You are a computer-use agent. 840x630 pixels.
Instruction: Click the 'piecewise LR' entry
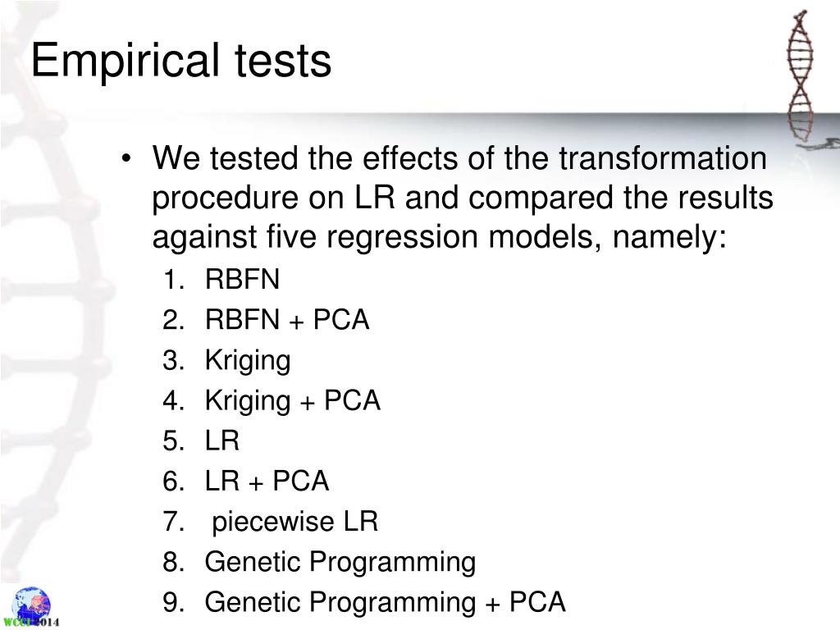(x=295, y=521)
